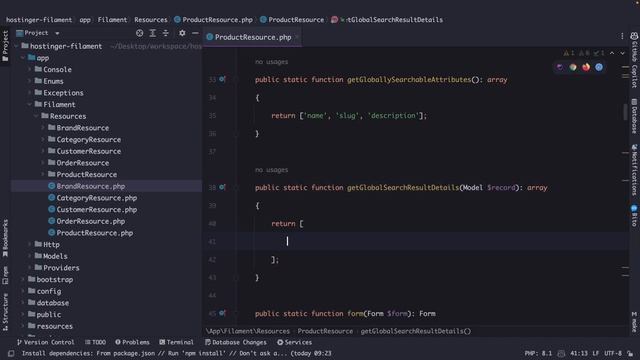Click PHP: 8.1 language level widget
This screenshot has width=640, height=360.
coord(538,353)
